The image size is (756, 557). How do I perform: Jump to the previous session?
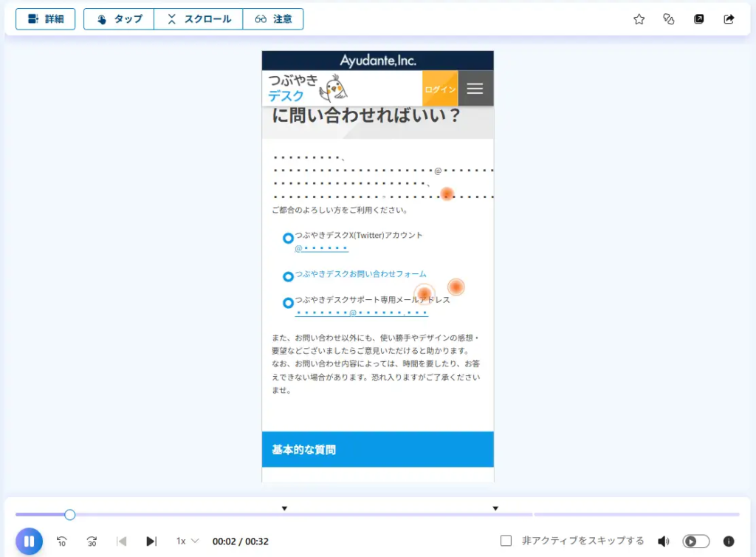tap(122, 541)
